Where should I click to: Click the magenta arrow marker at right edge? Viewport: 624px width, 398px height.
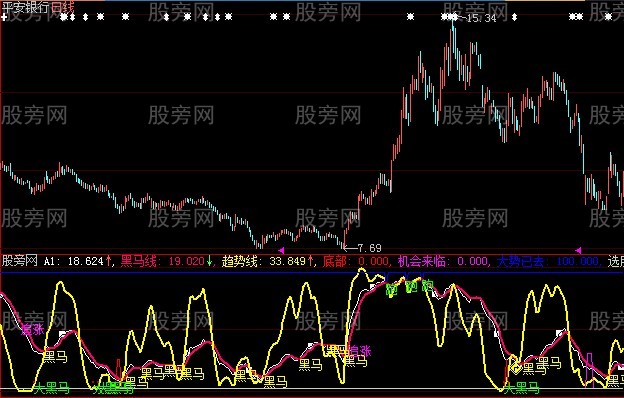pos(578,250)
